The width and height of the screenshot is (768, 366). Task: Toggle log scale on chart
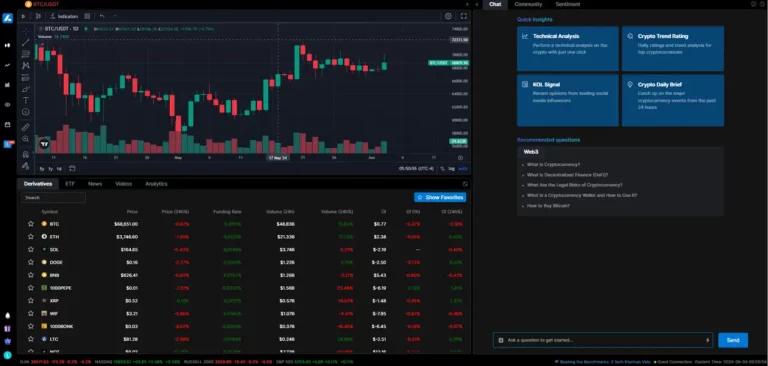coord(451,169)
